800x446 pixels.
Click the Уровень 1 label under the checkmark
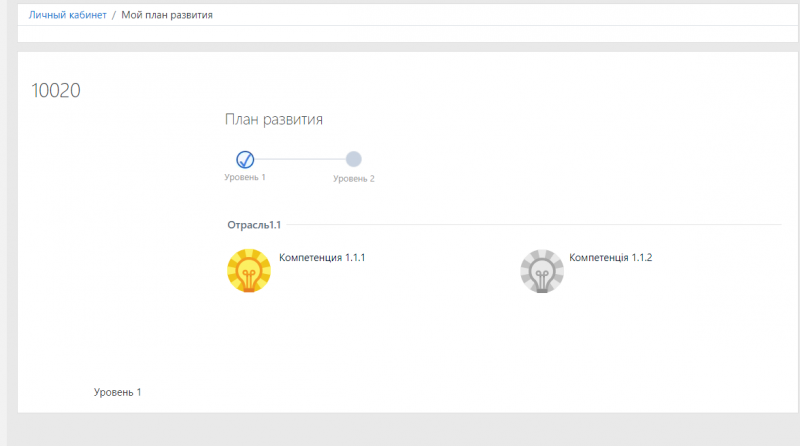coord(245,177)
